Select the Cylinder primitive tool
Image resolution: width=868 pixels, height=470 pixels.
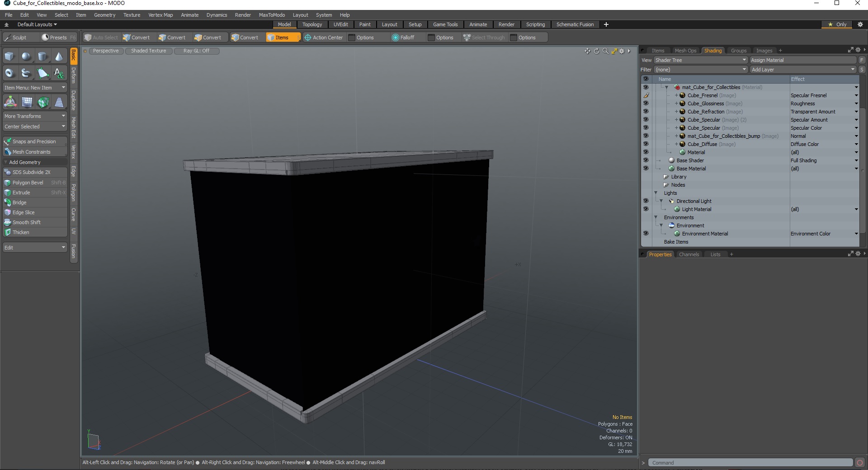pyautogui.click(x=42, y=56)
